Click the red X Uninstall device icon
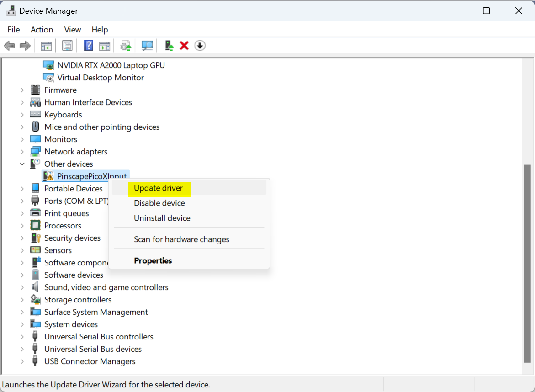This screenshot has height=392, width=535. 184,45
